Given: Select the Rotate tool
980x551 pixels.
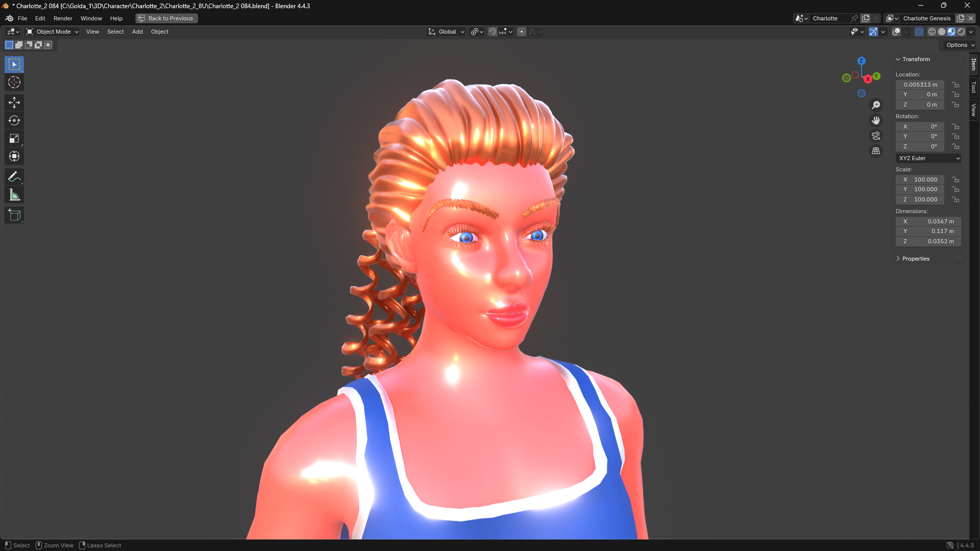Looking at the screenshot, I should tap(14, 120).
